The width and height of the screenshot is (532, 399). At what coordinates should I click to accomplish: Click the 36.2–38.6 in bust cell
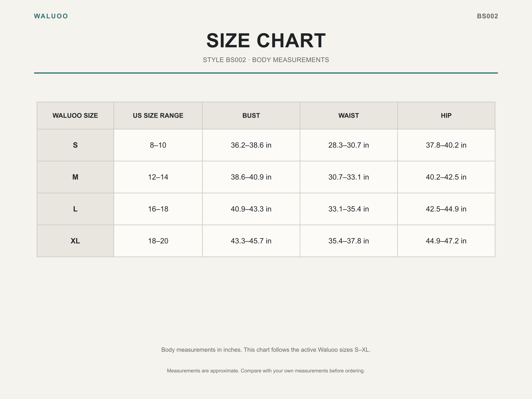coord(251,145)
